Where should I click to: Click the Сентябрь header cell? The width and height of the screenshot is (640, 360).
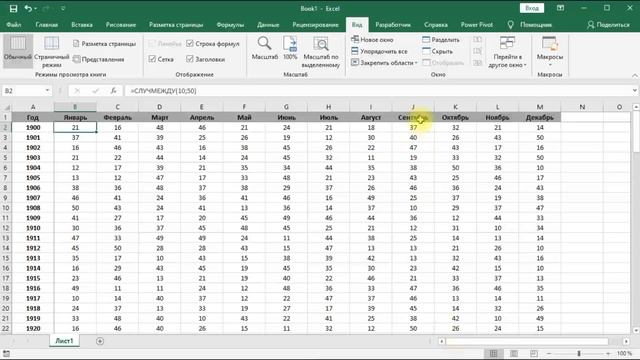[413, 117]
